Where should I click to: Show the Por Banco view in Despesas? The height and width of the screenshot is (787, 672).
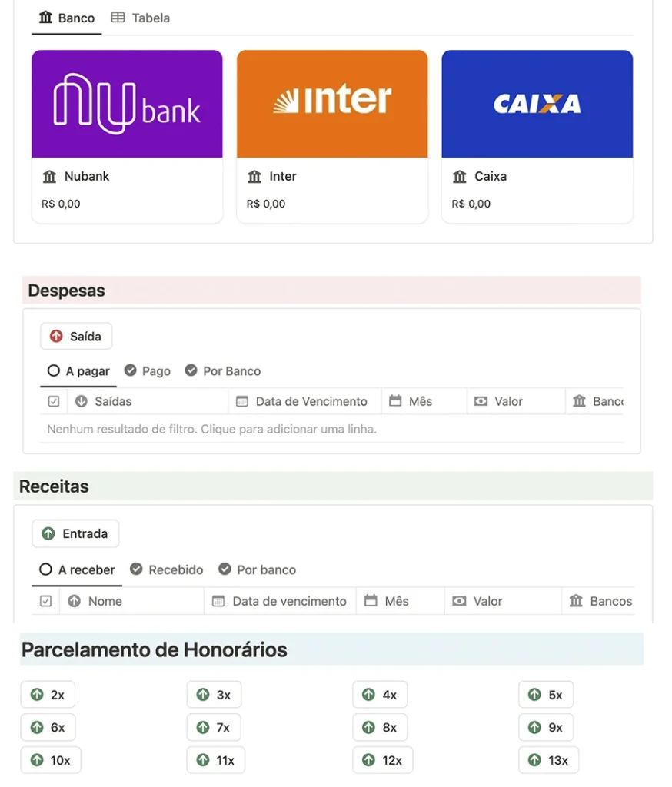pos(223,371)
